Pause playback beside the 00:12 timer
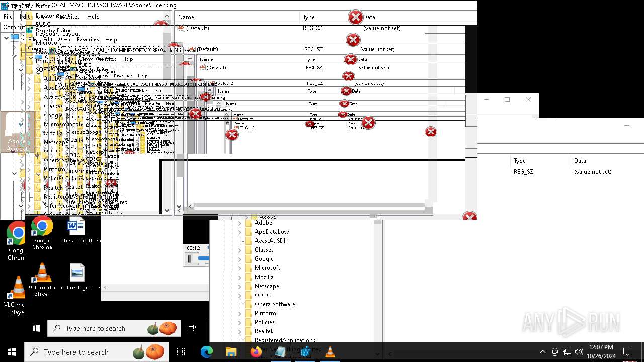 190,259
